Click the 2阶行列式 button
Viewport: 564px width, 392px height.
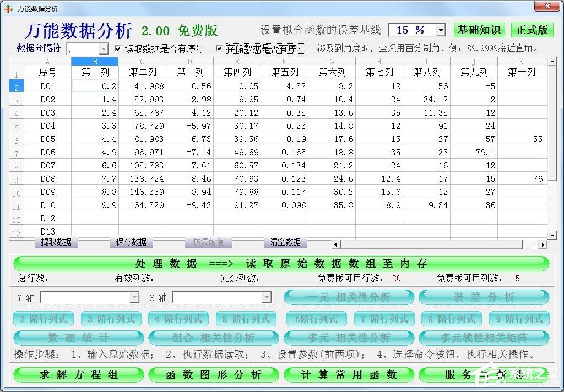(43, 318)
